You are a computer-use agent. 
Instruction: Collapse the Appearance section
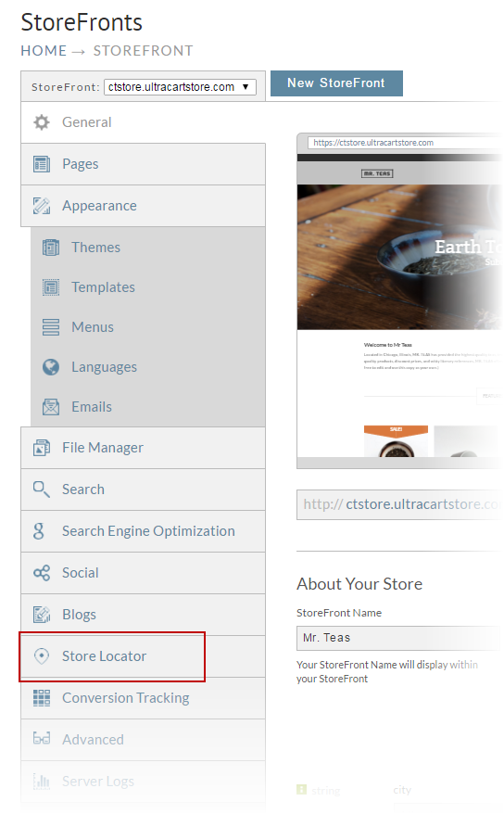(143, 206)
